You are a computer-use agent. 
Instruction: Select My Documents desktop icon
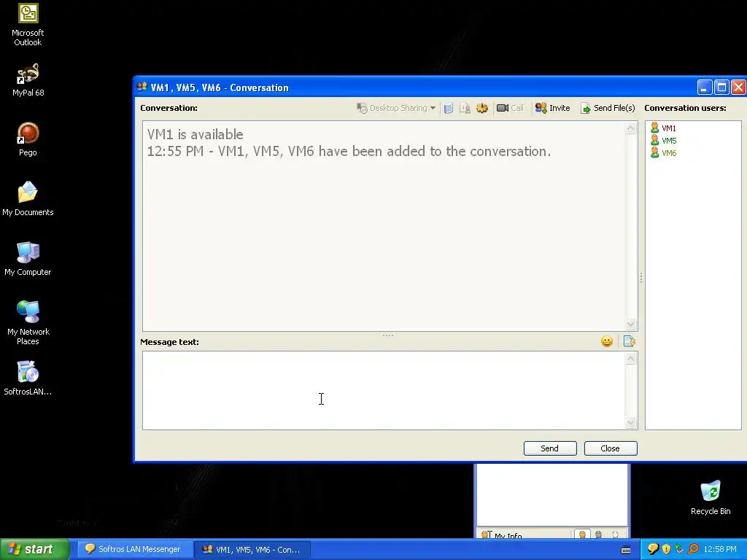click(28, 199)
